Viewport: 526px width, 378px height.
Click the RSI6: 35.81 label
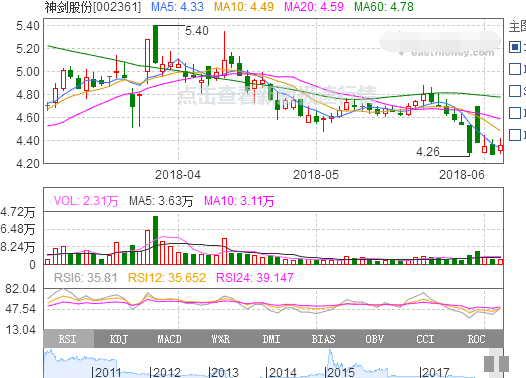[86, 278]
